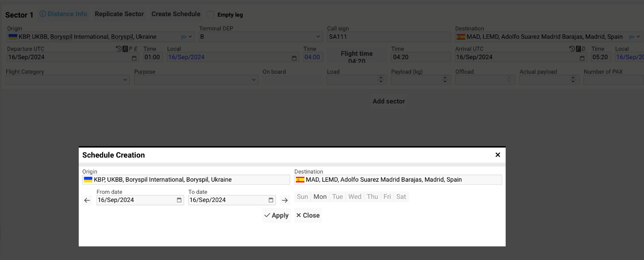
Task: Open the calendar picker for Arrival UTC date
Action: pos(582,58)
